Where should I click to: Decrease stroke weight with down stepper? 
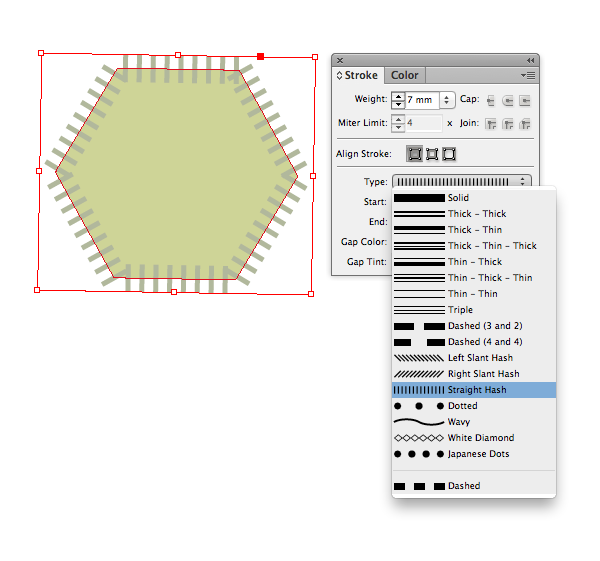[x=398, y=104]
